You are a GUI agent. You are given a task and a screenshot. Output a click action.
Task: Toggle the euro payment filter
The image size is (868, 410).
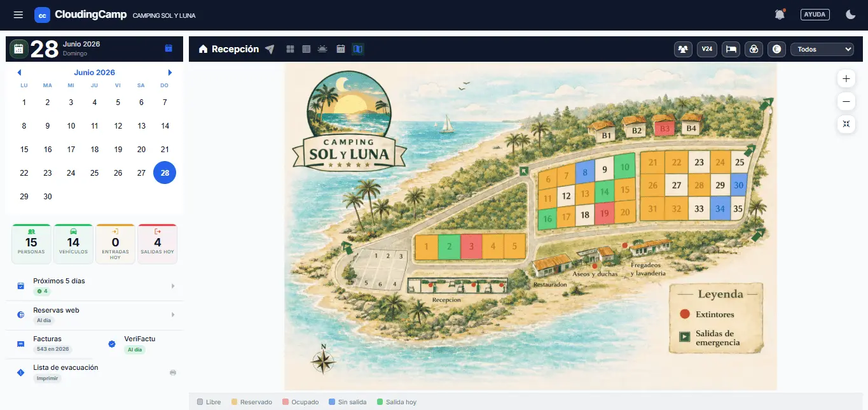(776, 49)
